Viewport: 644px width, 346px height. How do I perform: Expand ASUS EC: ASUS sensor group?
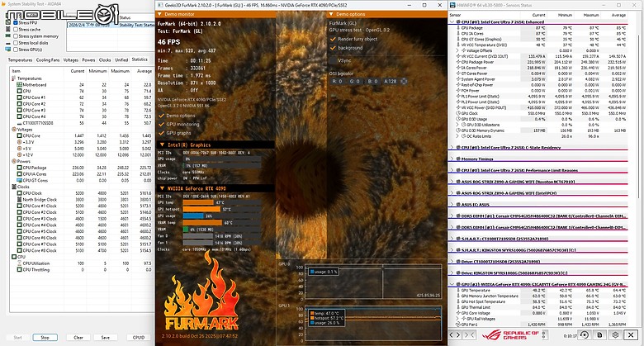pyautogui.click(x=452, y=204)
